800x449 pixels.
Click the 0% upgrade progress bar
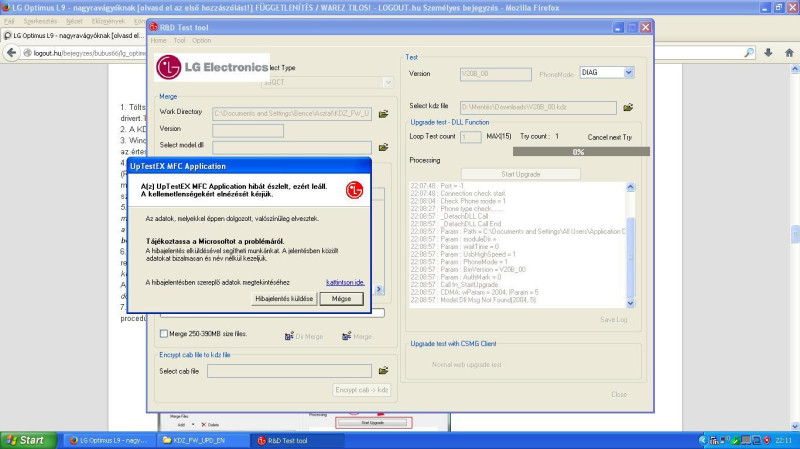coord(581,152)
